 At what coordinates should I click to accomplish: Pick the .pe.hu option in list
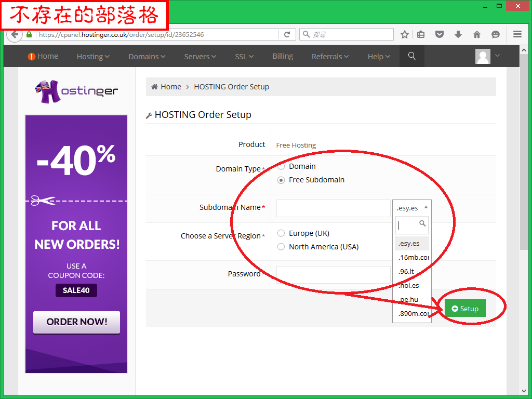pos(412,299)
